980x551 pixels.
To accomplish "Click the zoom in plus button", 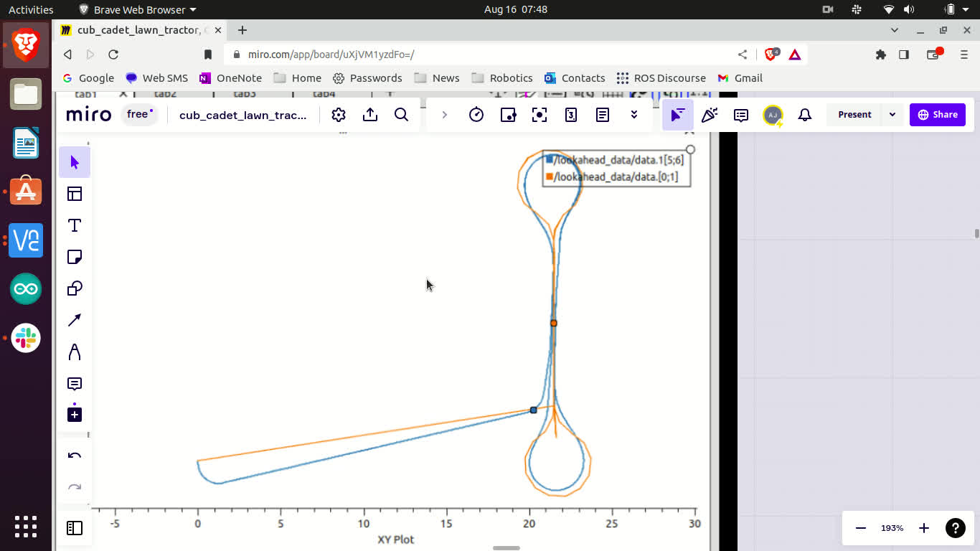I will coord(924,528).
